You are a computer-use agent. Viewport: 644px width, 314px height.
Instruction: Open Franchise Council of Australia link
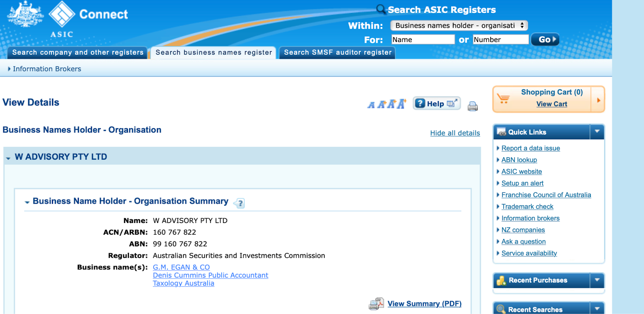[546, 195]
